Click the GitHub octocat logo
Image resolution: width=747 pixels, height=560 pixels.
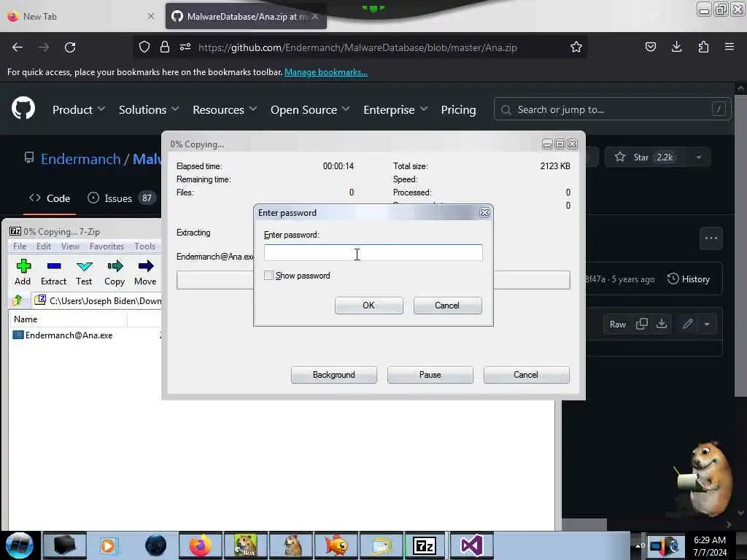[x=23, y=108]
